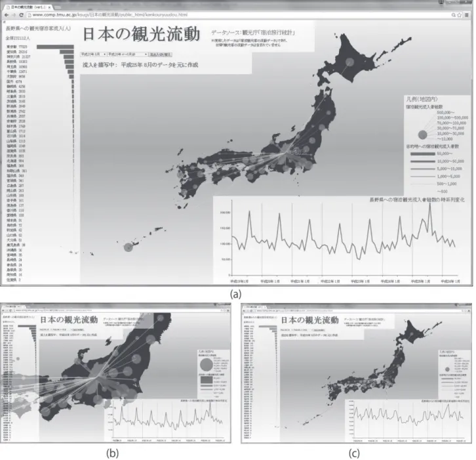Click the Okinawa circle on window (a) map
The height and width of the screenshot is (460, 476).
coord(129,247)
